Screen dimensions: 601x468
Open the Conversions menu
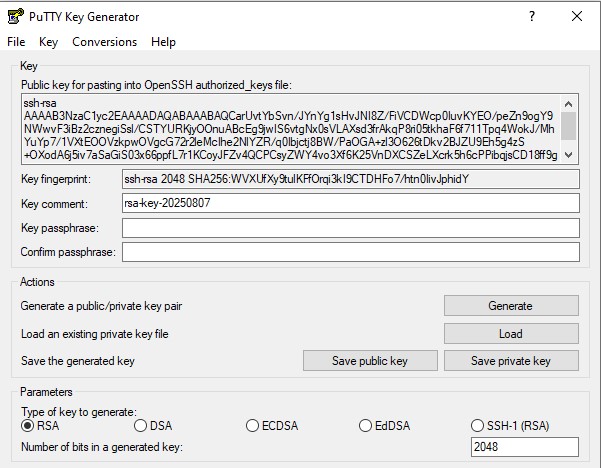point(104,42)
